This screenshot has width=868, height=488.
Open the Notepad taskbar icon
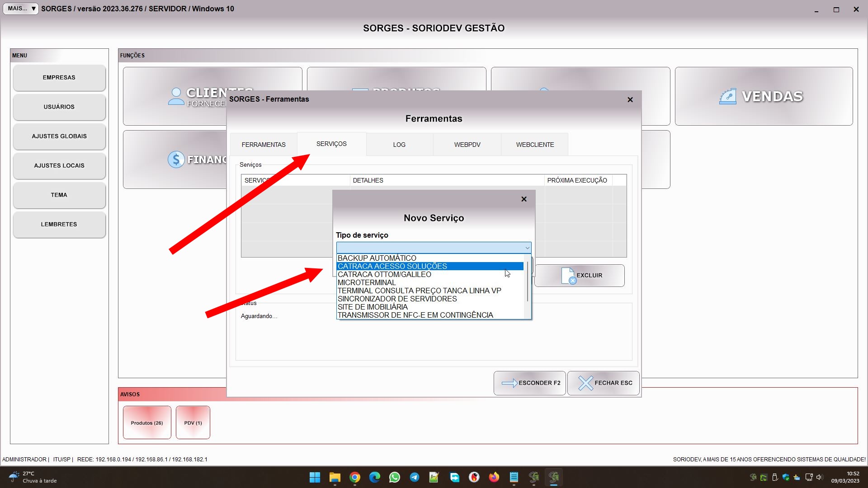(x=514, y=477)
